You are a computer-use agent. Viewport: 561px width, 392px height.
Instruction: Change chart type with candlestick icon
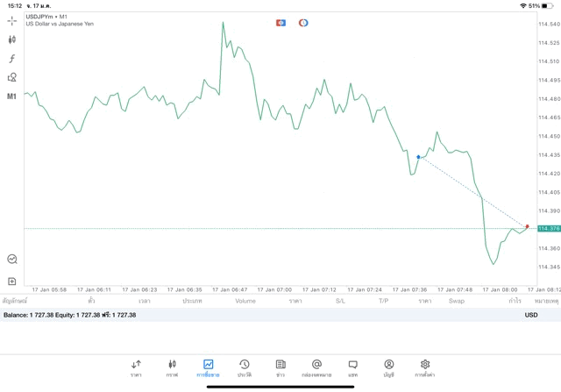pyautogui.click(x=12, y=39)
